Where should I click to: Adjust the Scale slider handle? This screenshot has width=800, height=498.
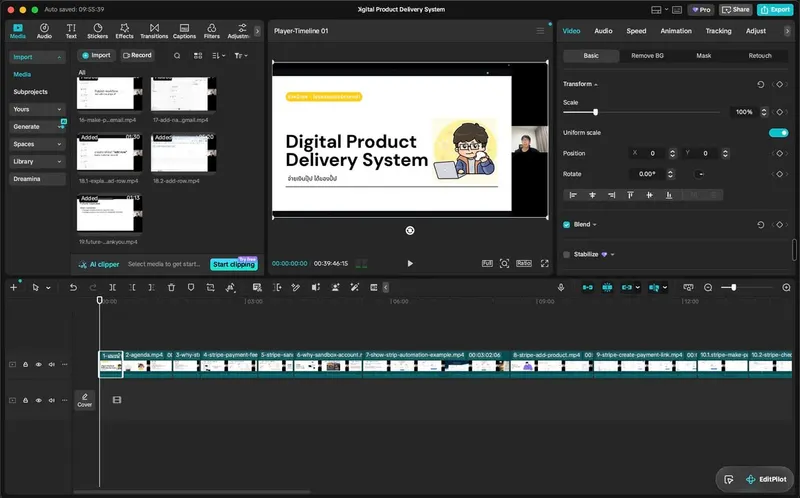pyautogui.click(x=595, y=112)
